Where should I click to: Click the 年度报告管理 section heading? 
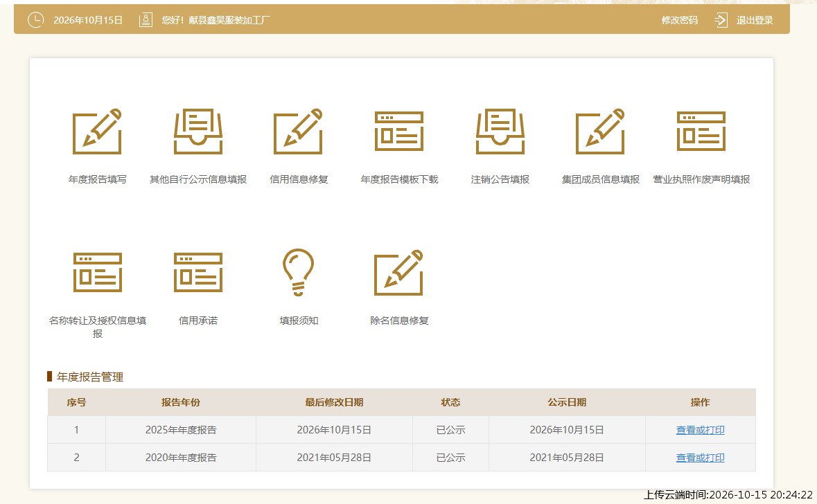coord(89,377)
